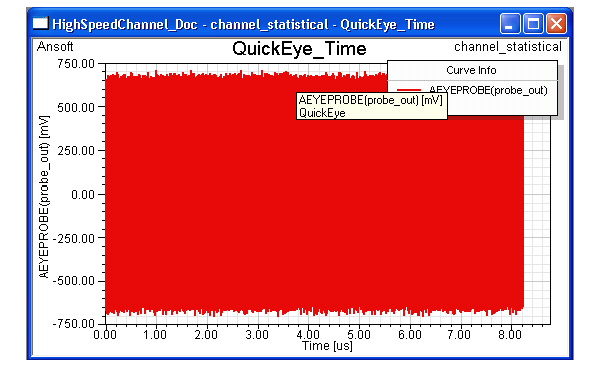Click the -750.00 Y-axis tick label

(x=73, y=324)
